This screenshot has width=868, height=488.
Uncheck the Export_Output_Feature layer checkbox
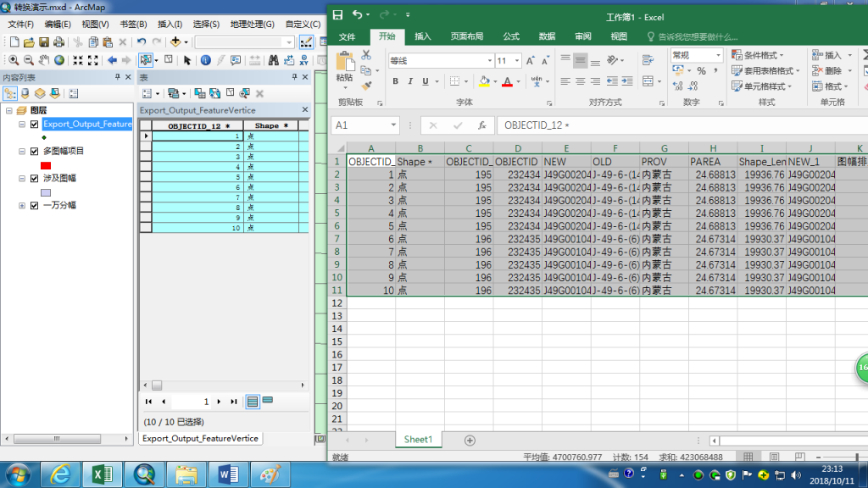tap(34, 124)
